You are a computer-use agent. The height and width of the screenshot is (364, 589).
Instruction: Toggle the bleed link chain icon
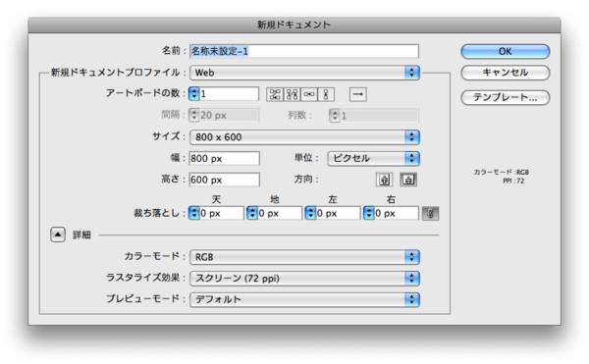coord(431,214)
